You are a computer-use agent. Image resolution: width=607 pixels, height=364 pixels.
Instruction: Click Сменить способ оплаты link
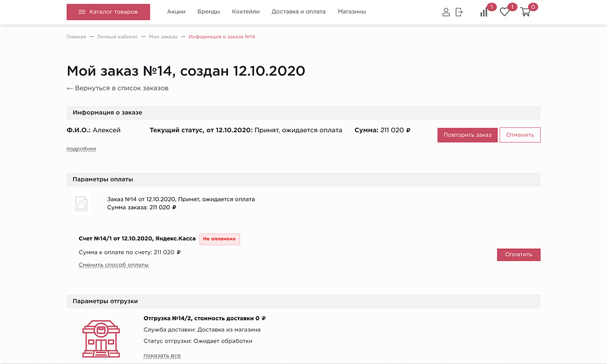(x=113, y=265)
